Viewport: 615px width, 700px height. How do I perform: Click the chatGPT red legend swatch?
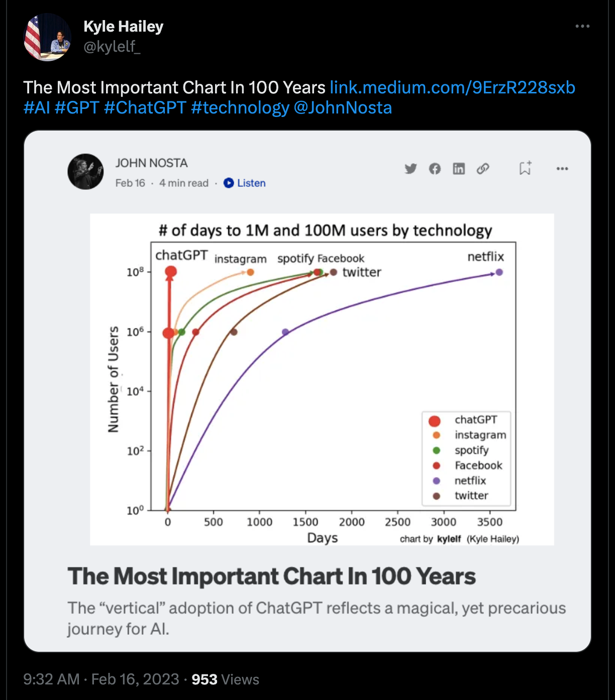click(x=435, y=421)
